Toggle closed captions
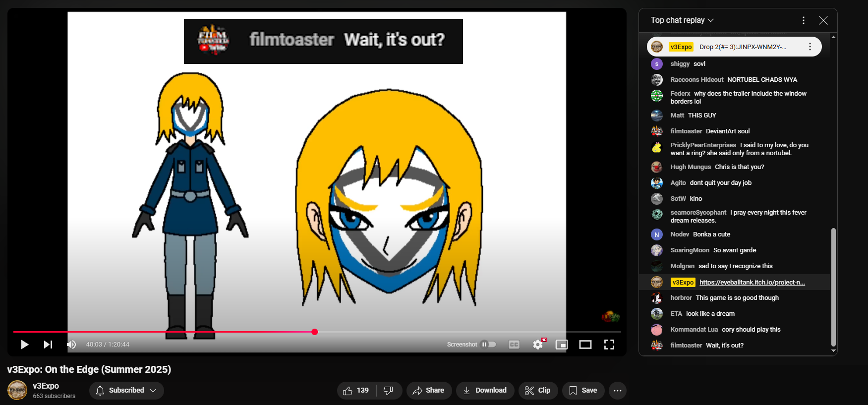 (514, 345)
